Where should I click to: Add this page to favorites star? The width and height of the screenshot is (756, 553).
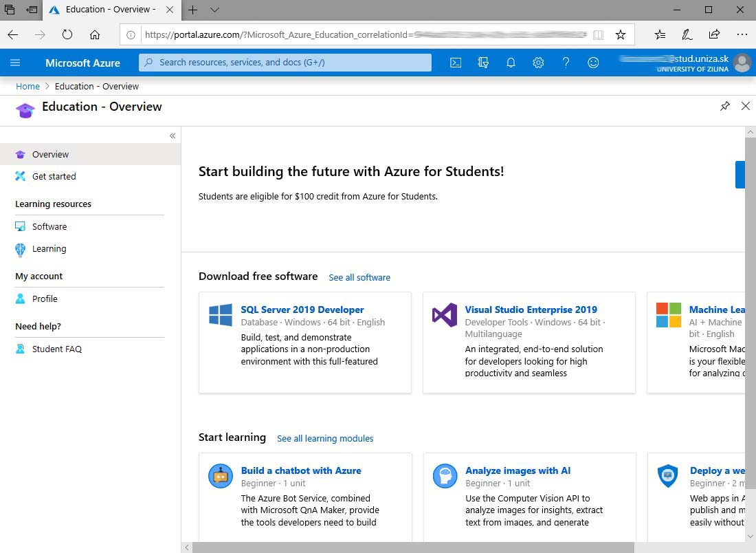click(x=621, y=35)
